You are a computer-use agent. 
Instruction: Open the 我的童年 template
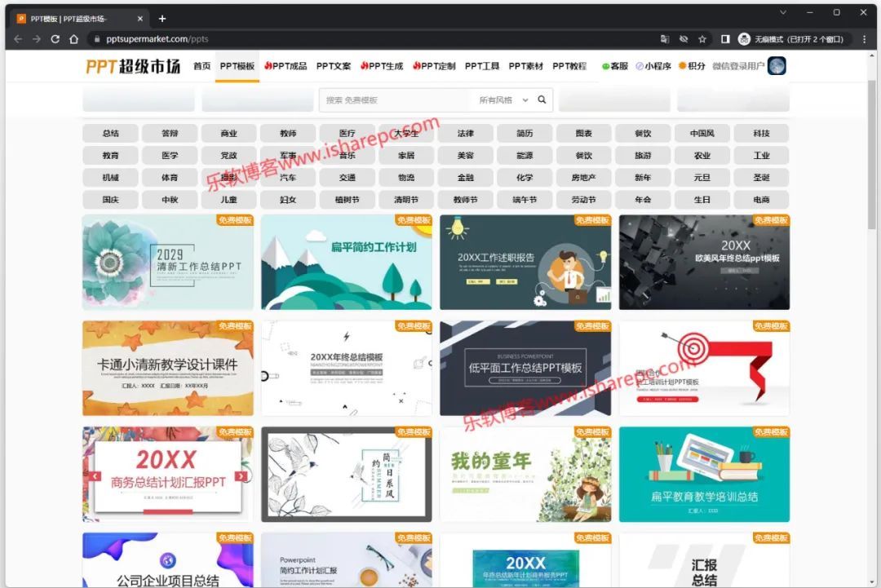(525, 475)
